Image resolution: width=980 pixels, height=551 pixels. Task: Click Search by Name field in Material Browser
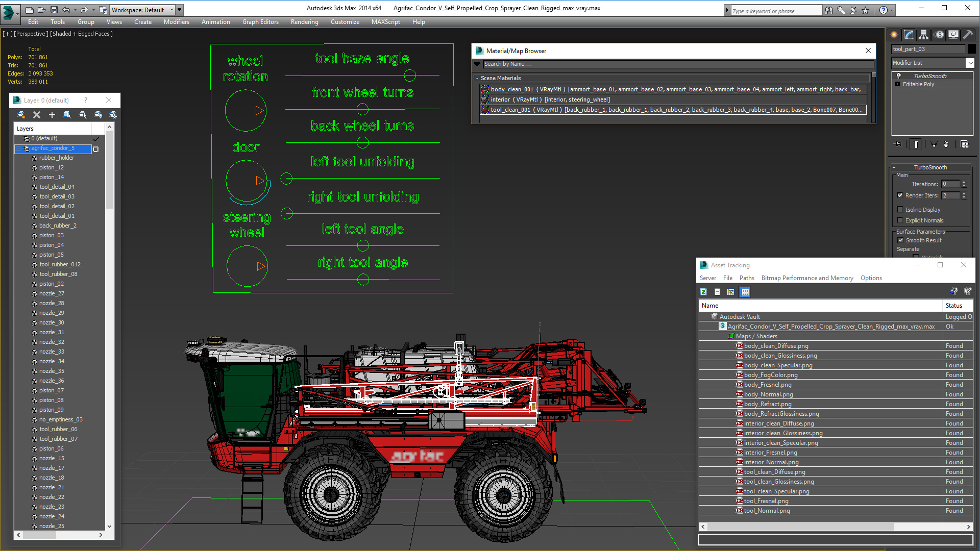678,64
